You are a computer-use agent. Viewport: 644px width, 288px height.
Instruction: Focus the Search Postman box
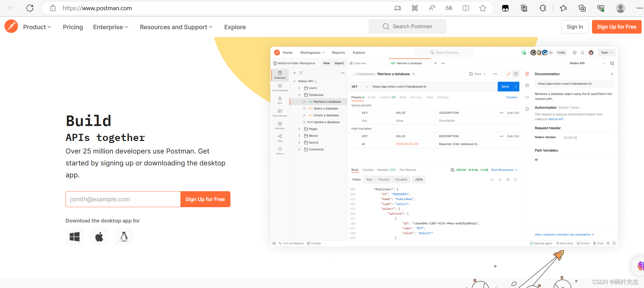click(x=407, y=26)
